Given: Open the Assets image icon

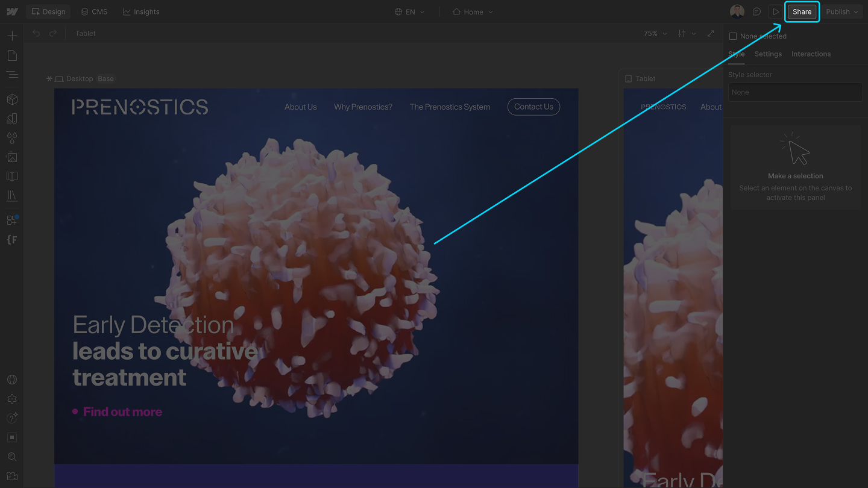Looking at the screenshot, I should click(x=12, y=157).
